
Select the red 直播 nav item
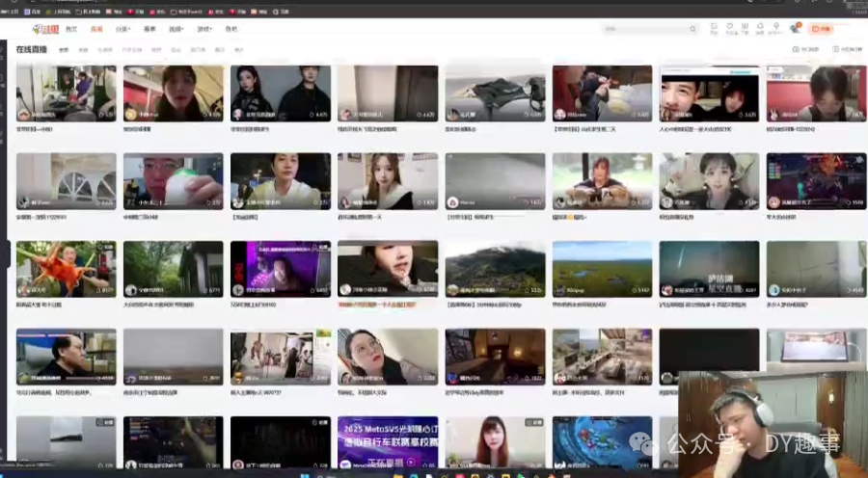[x=96, y=29]
